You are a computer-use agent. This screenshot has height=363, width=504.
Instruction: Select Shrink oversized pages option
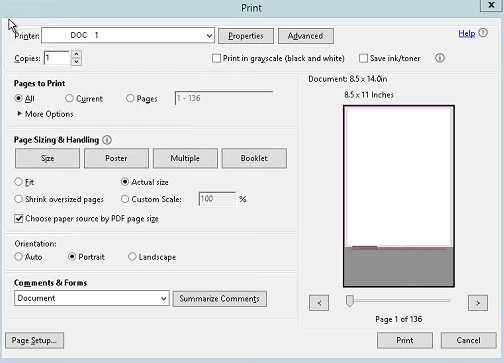[x=18, y=199]
